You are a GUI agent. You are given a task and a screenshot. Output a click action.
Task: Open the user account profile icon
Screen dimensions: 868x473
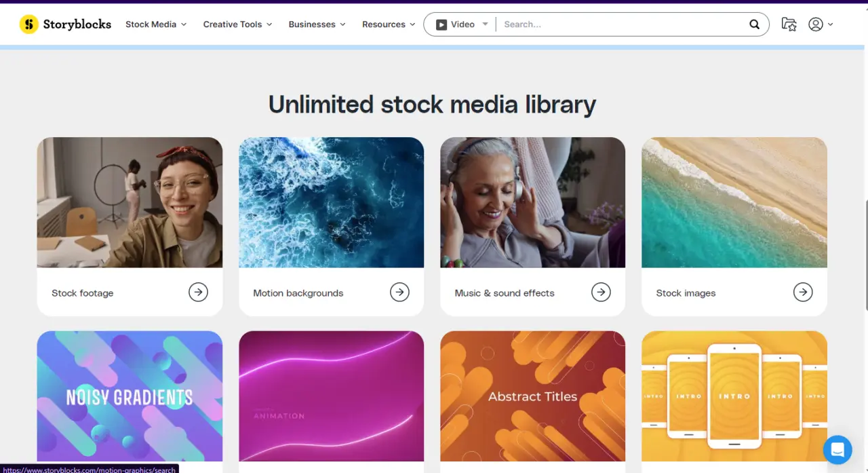pos(815,24)
